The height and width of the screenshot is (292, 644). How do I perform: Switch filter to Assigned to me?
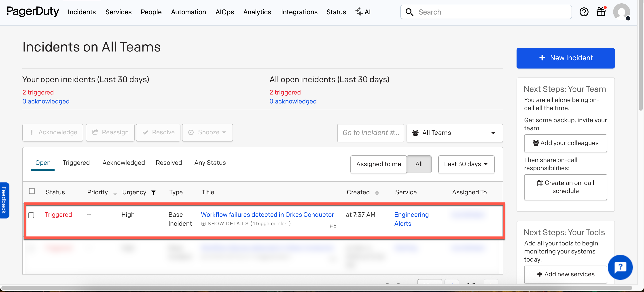coord(378,164)
